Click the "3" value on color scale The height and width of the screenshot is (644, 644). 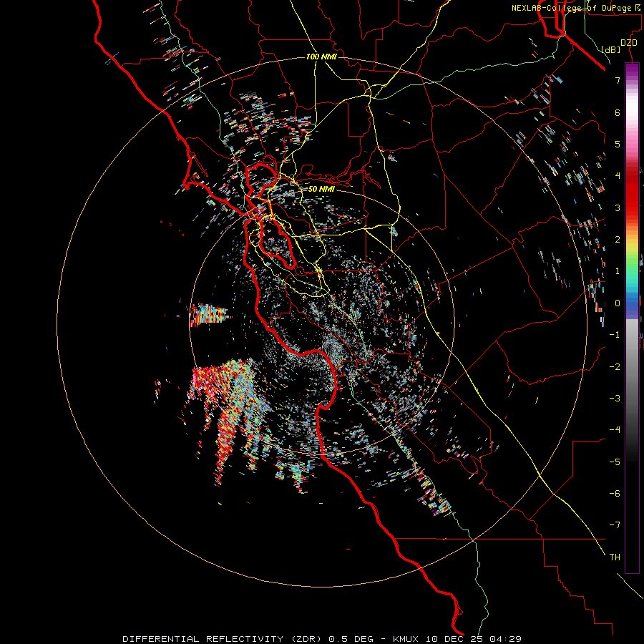point(618,208)
